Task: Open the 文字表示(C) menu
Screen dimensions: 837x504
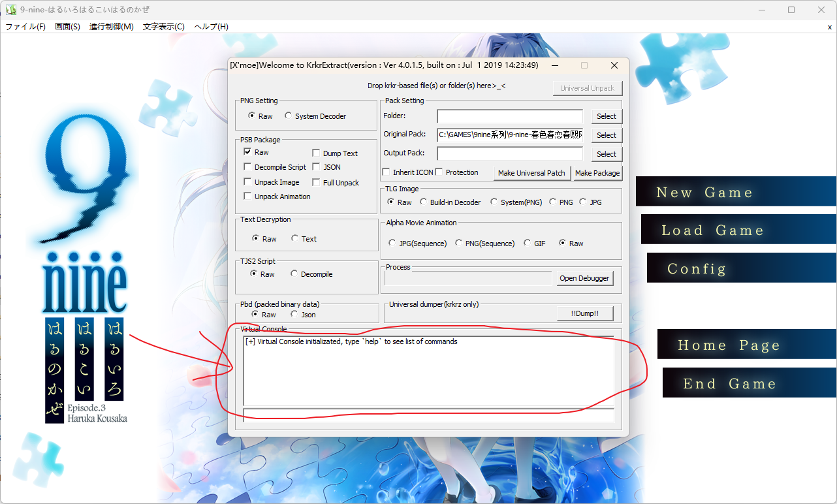Action: (164, 27)
